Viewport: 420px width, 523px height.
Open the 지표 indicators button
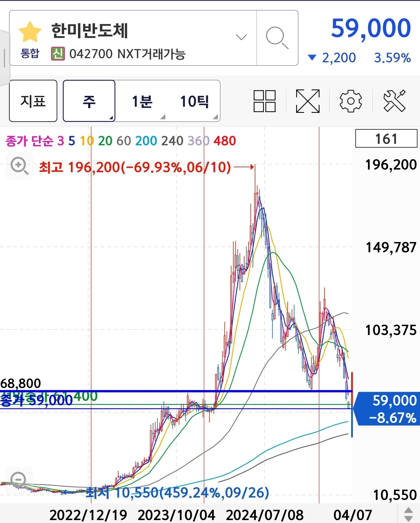(x=33, y=101)
